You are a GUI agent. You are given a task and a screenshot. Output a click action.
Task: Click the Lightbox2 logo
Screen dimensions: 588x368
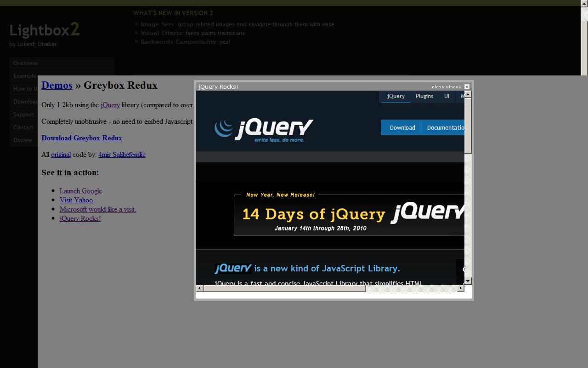pyautogui.click(x=45, y=30)
